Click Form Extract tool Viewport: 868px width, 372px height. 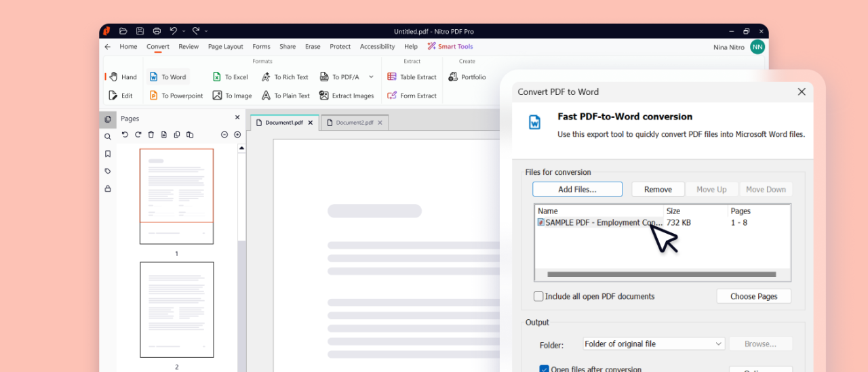coord(412,96)
